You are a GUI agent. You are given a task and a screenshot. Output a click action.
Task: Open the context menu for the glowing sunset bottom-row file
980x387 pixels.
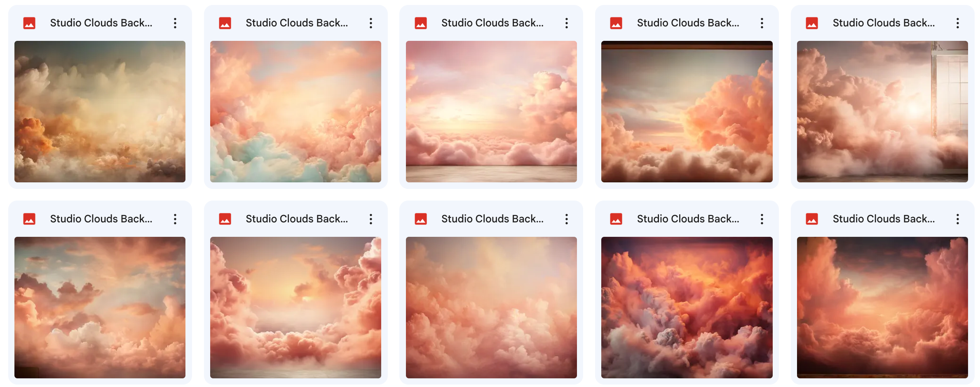click(x=371, y=219)
